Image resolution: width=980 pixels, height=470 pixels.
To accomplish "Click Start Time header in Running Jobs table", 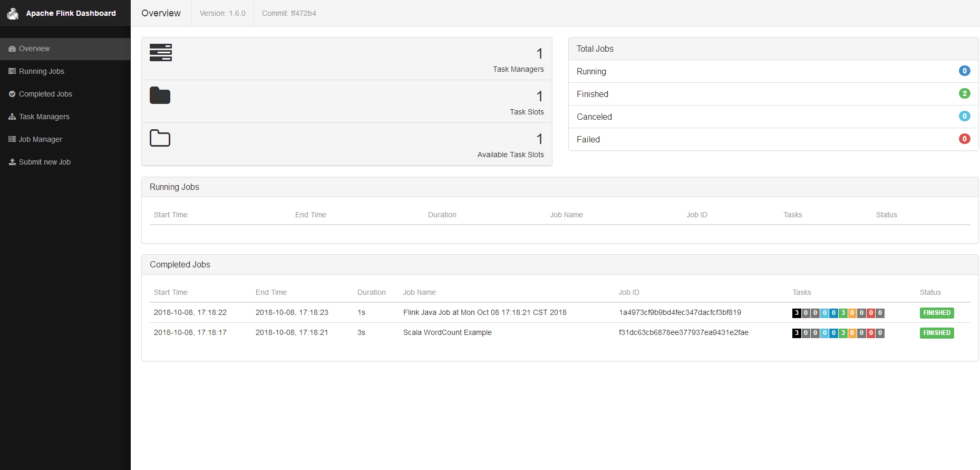I will click(x=171, y=215).
